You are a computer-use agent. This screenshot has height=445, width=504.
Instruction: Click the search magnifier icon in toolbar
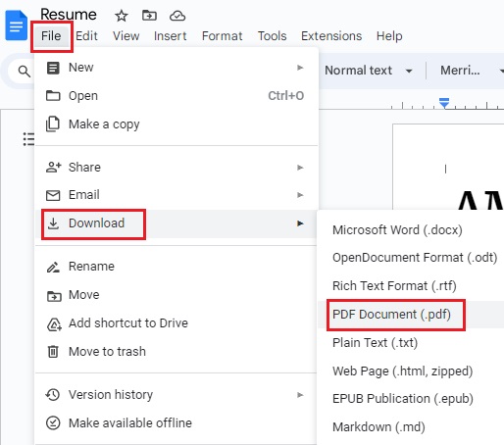[x=25, y=71]
